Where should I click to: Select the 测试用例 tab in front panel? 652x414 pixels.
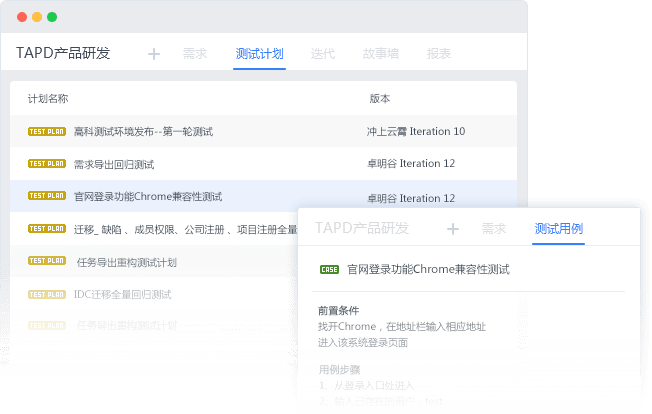[558, 229]
